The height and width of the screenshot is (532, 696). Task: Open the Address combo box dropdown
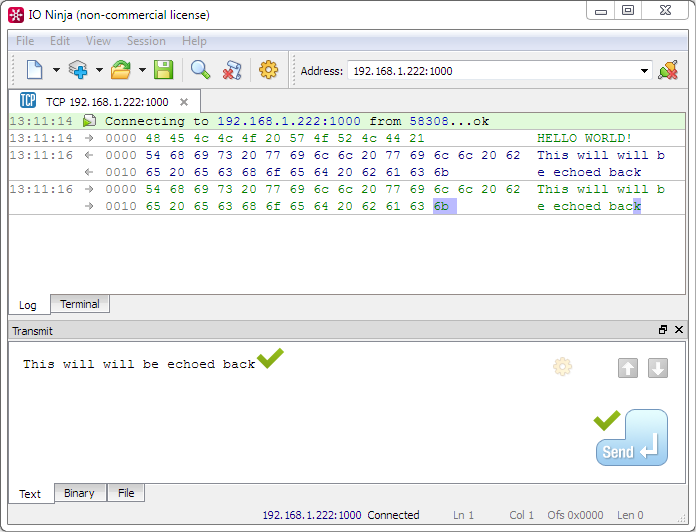click(644, 71)
